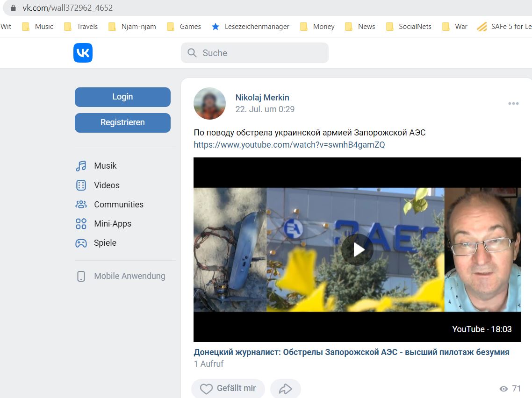Focus the Suche search field
This screenshot has width=532, height=398.
tap(254, 52)
